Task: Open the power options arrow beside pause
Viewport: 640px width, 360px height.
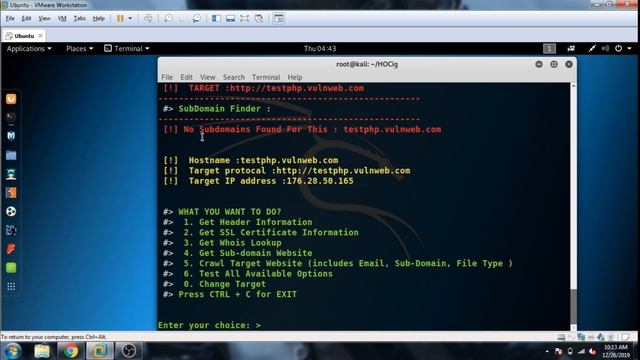Action: (130, 18)
